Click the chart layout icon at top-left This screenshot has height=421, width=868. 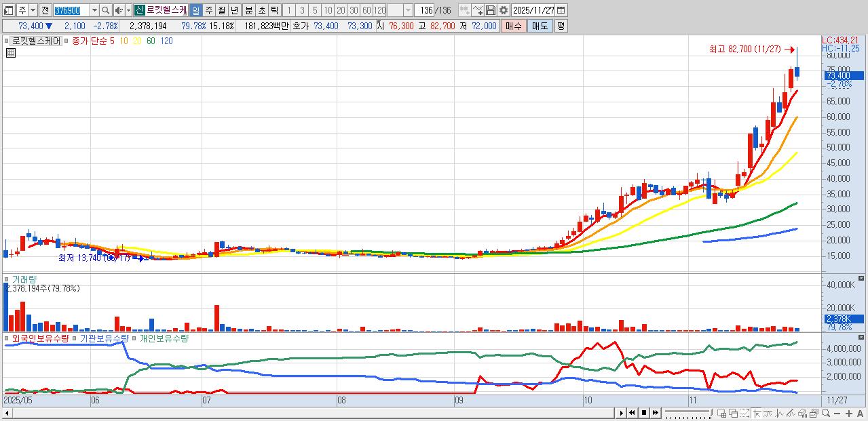(x=9, y=10)
